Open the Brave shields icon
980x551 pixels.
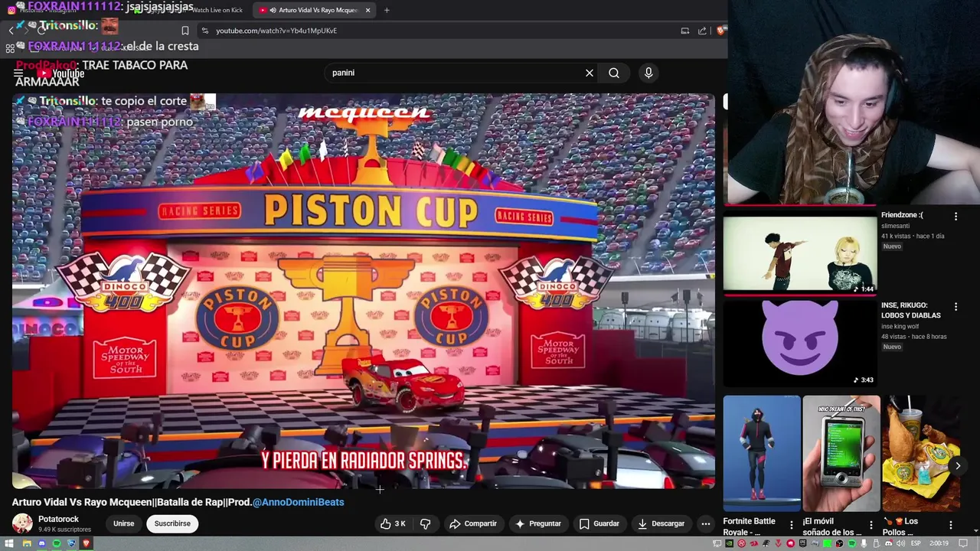720,31
